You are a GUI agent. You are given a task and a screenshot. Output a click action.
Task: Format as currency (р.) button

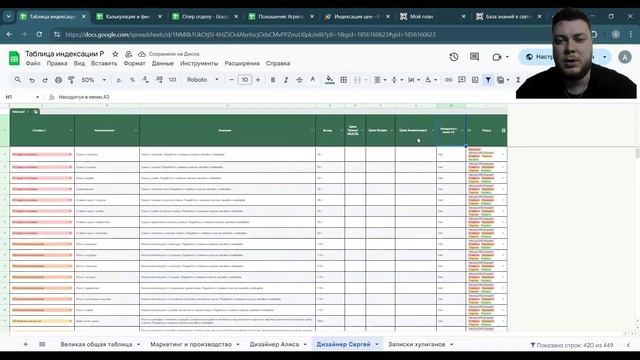click(119, 80)
